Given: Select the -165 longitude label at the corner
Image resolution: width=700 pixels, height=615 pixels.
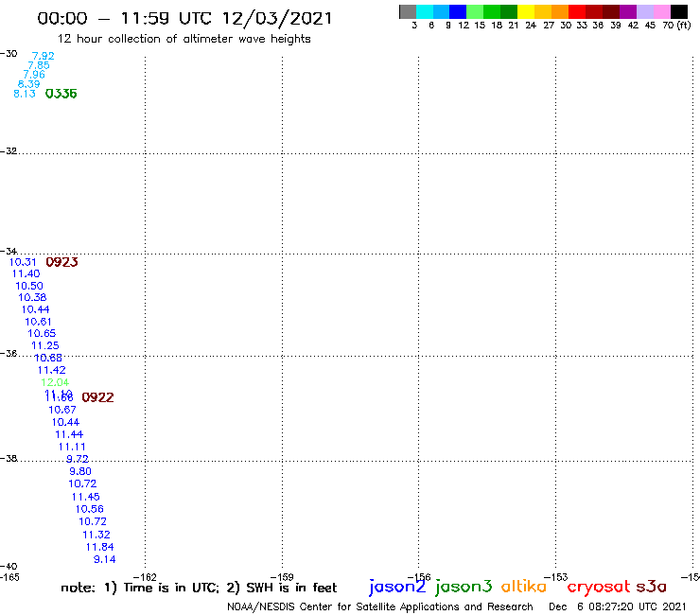Looking at the screenshot, I should point(9,577).
